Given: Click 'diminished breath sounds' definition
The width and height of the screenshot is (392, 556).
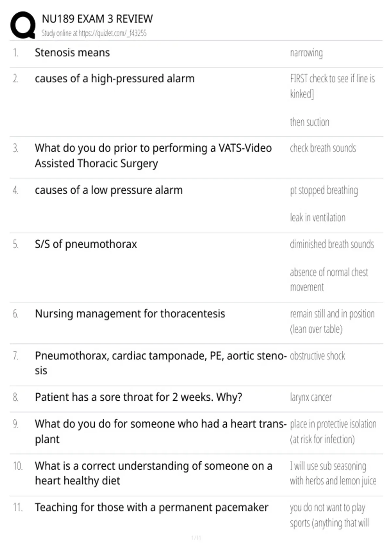Looking at the screenshot, I should [x=332, y=244].
